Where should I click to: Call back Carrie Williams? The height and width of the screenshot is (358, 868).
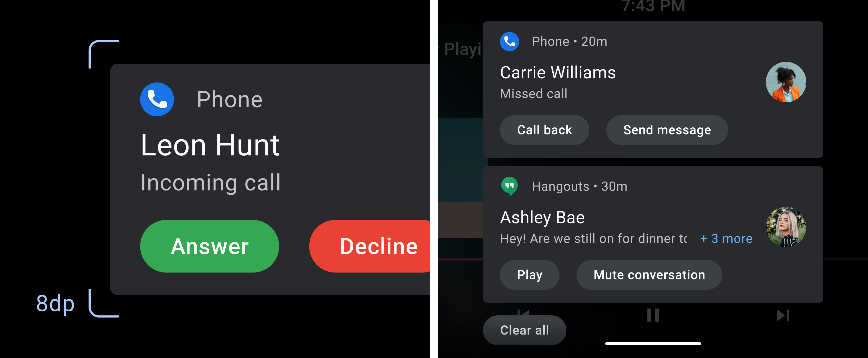pos(544,129)
